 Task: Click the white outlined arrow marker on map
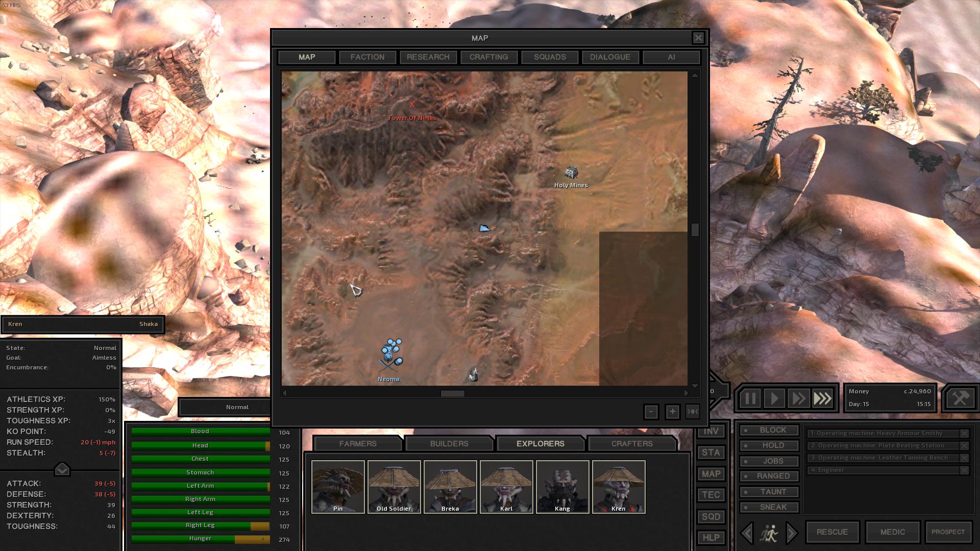[356, 290]
